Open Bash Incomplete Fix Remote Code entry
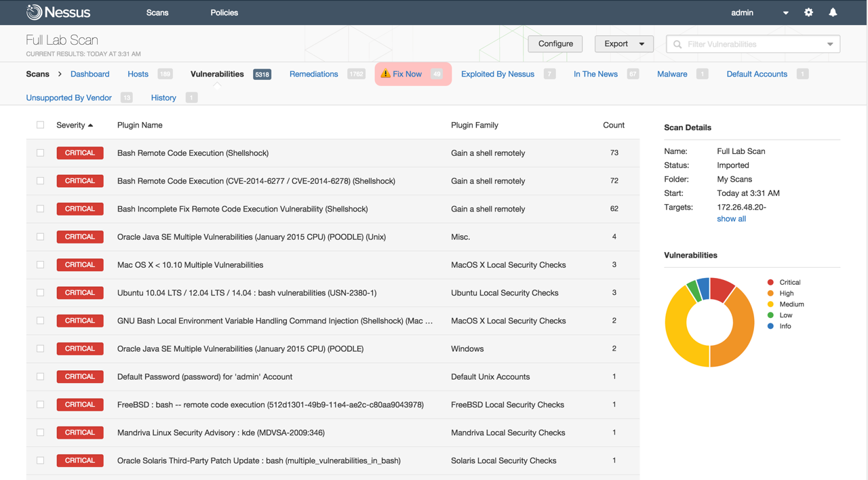The height and width of the screenshot is (480, 868). click(243, 209)
